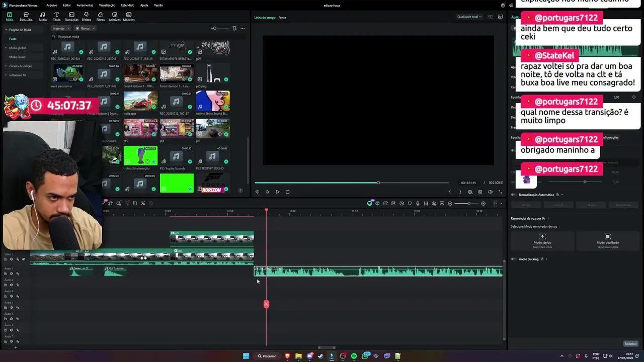
Task: Mute the Áudio 2 track
Action: (11, 285)
